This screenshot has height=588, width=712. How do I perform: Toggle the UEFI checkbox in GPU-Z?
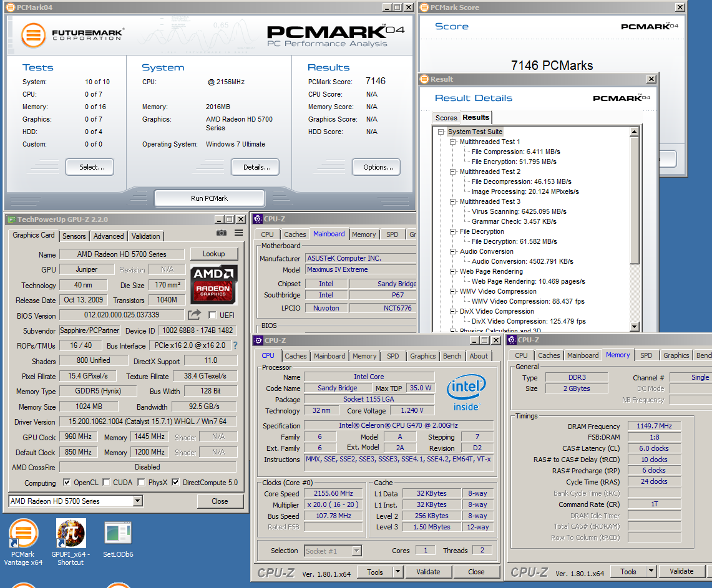(x=212, y=315)
